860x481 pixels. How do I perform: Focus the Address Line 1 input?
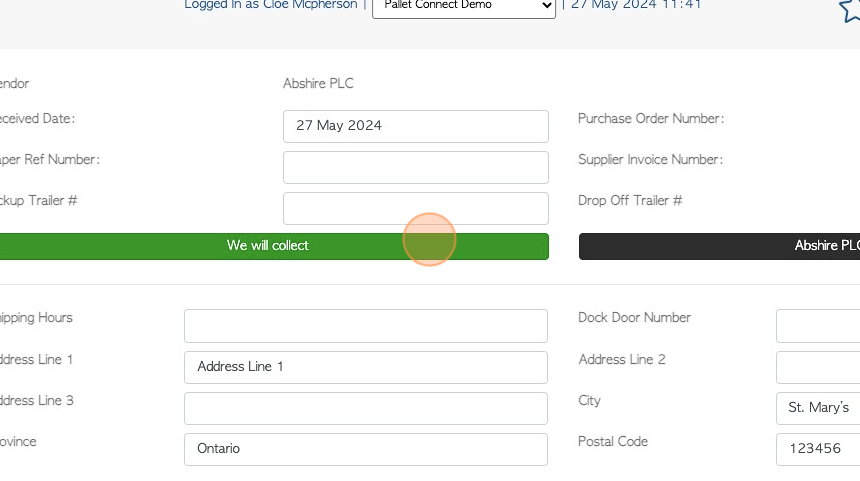point(366,367)
